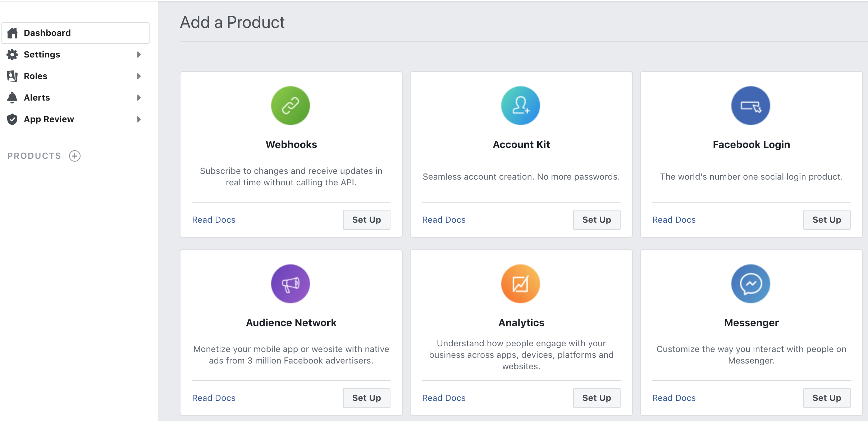Open App Review in the sidebar
The image size is (868, 421).
49,119
